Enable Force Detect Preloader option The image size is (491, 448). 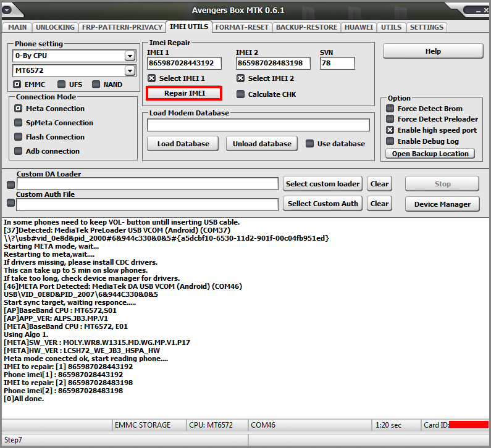click(x=390, y=119)
